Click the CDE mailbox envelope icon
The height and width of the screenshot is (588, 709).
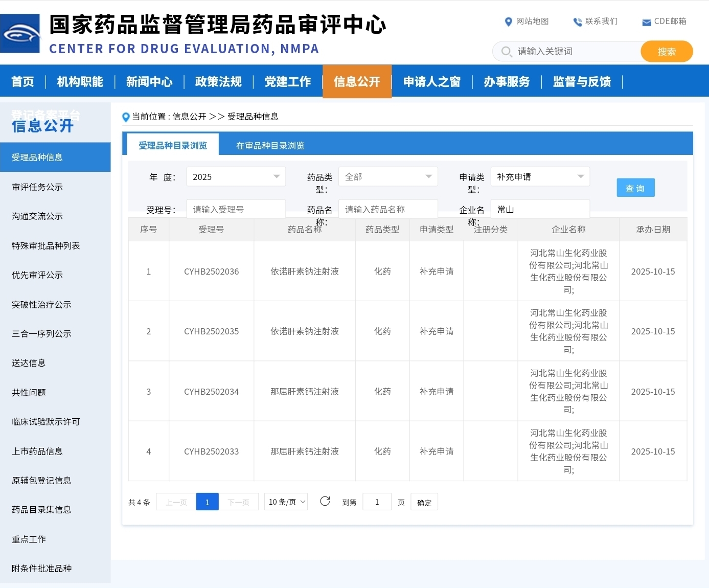click(x=647, y=22)
